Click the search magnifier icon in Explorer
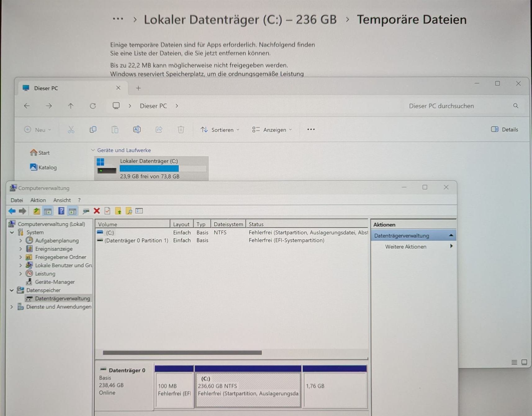This screenshot has height=416, width=532. pos(516,106)
